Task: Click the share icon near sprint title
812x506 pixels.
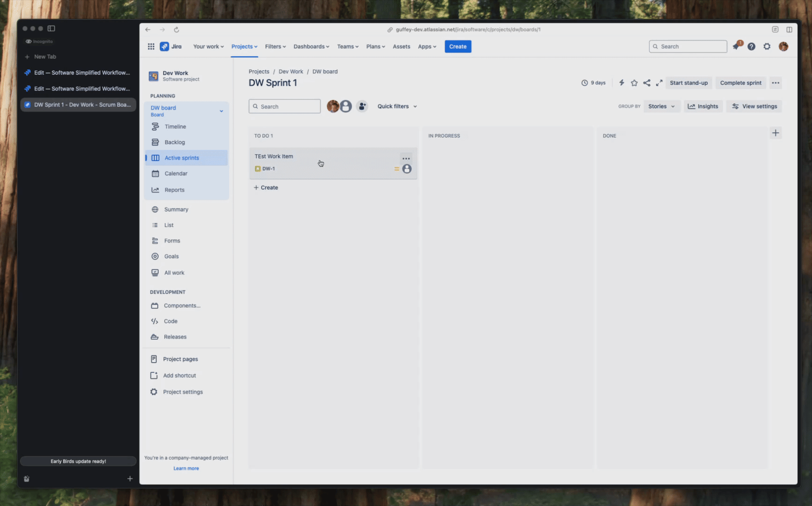Action: point(647,83)
